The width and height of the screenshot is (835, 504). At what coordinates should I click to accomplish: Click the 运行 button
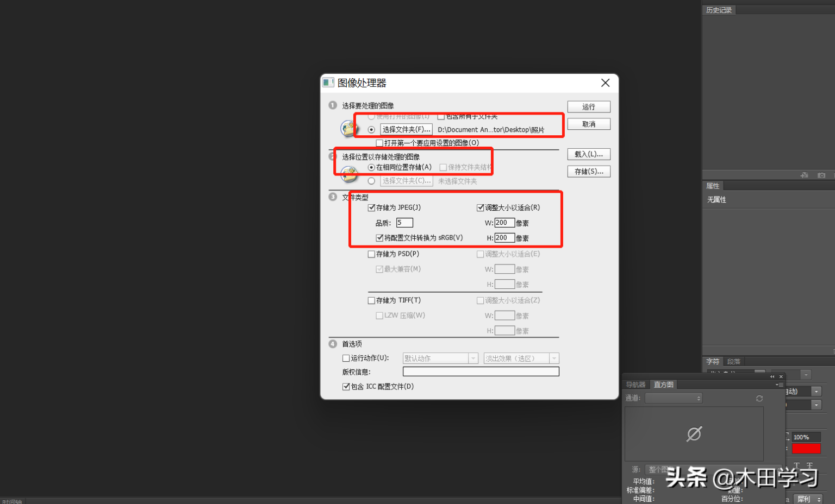click(589, 106)
